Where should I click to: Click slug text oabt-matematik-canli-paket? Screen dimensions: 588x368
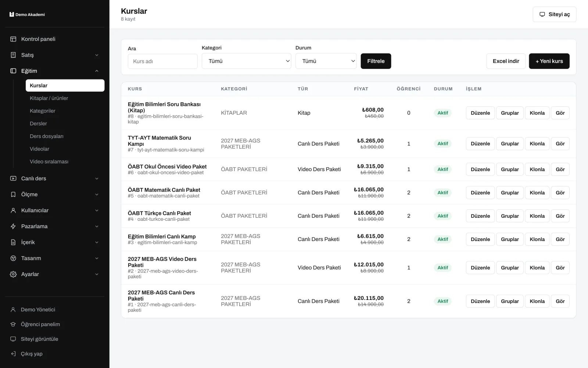coord(168,196)
